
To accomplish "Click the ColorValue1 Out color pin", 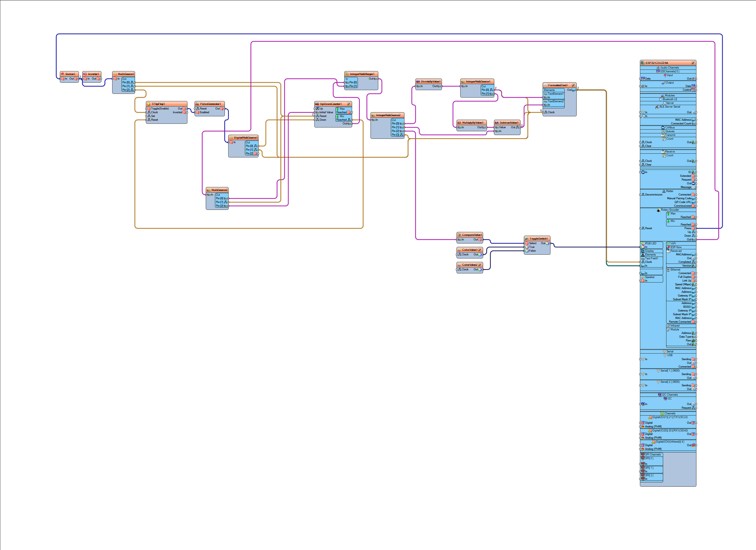I will point(483,254).
